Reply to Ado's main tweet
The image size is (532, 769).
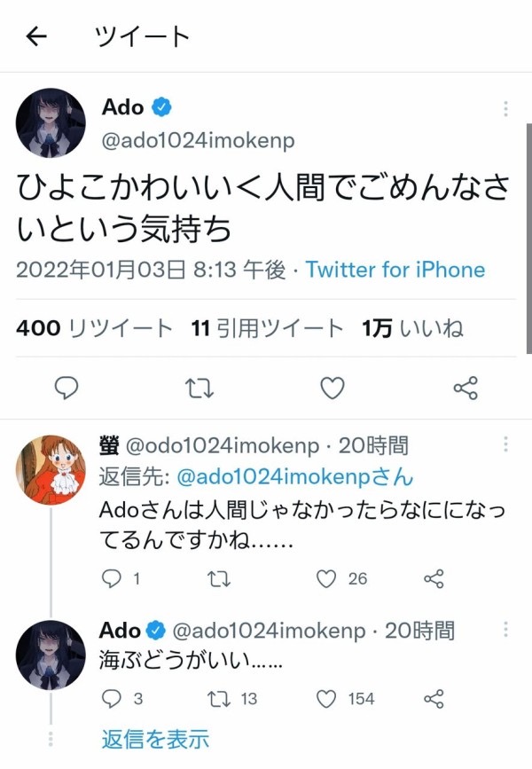point(66,388)
